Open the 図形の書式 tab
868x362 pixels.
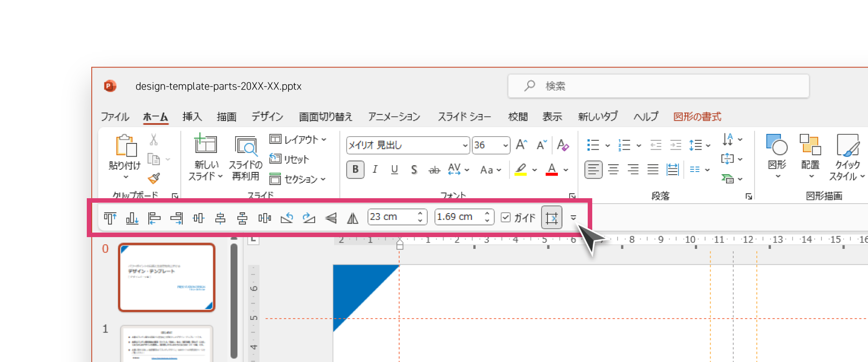click(697, 117)
